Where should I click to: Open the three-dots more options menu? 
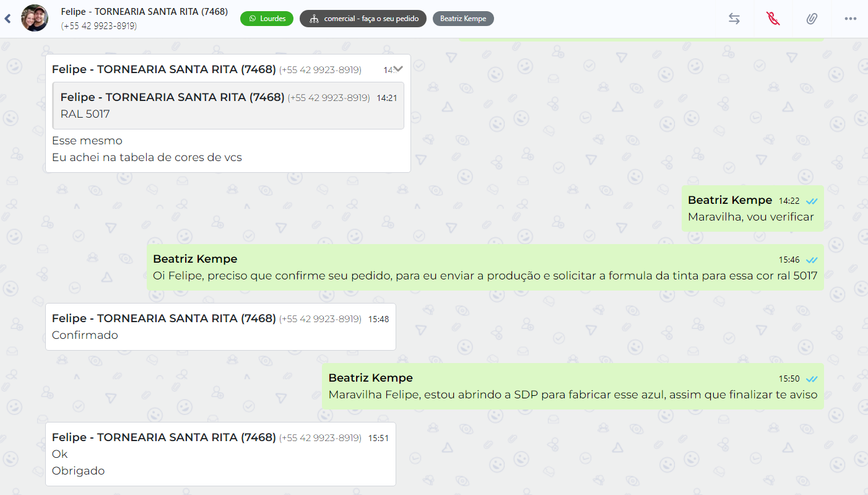850,19
